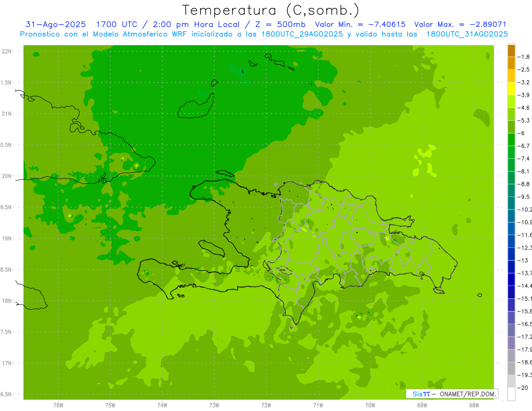Viewport: 532px width, 411px height.
Task: Click the '-5.3' color bar label
Action: [x=524, y=121]
